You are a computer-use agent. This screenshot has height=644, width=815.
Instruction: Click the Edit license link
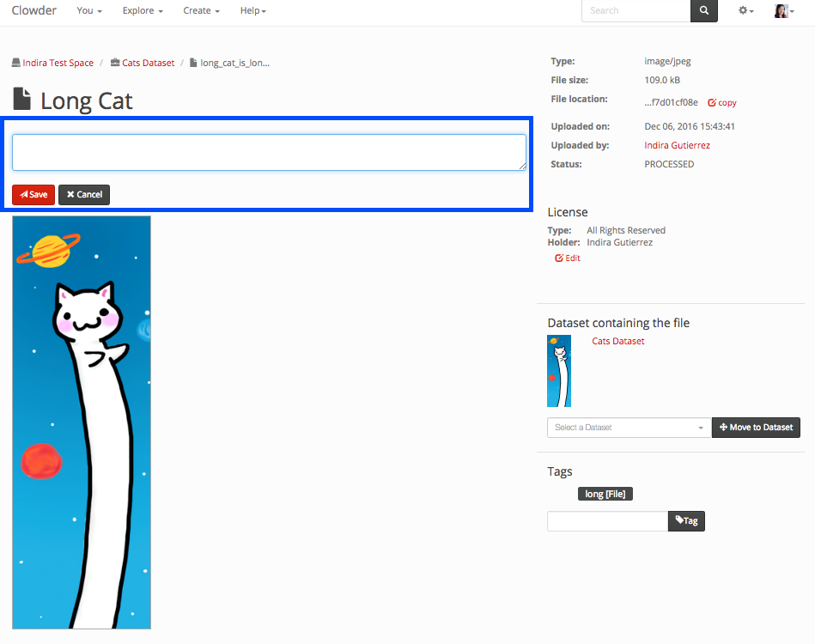click(x=568, y=258)
